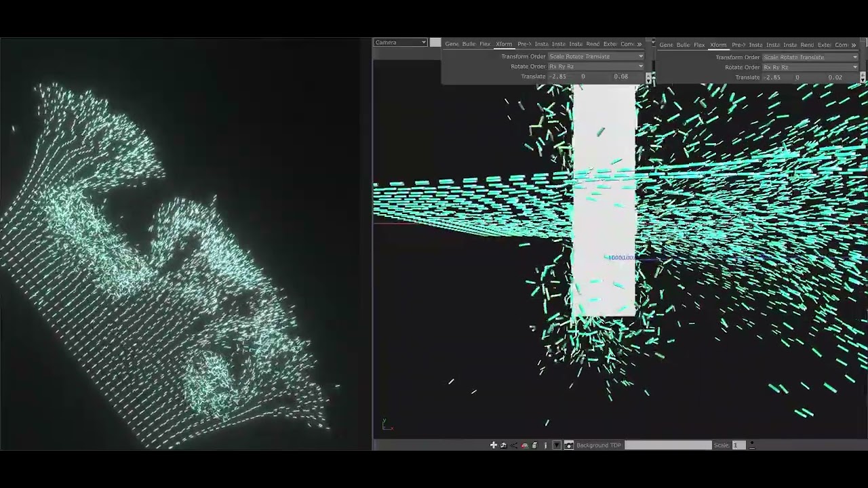This screenshot has width=868, height=488.
Task: Click the 10000.00 value label in viewport
Action: click(621, 258)
